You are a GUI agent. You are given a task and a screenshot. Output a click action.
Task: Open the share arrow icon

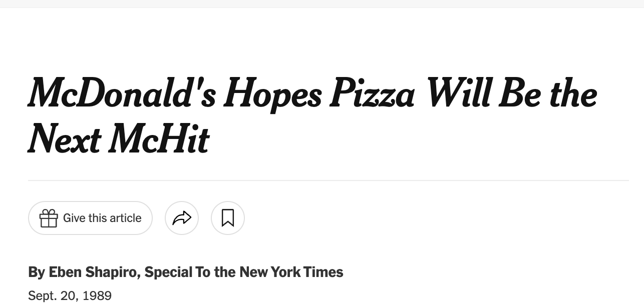pyautogui.click(x=182, y=218)
